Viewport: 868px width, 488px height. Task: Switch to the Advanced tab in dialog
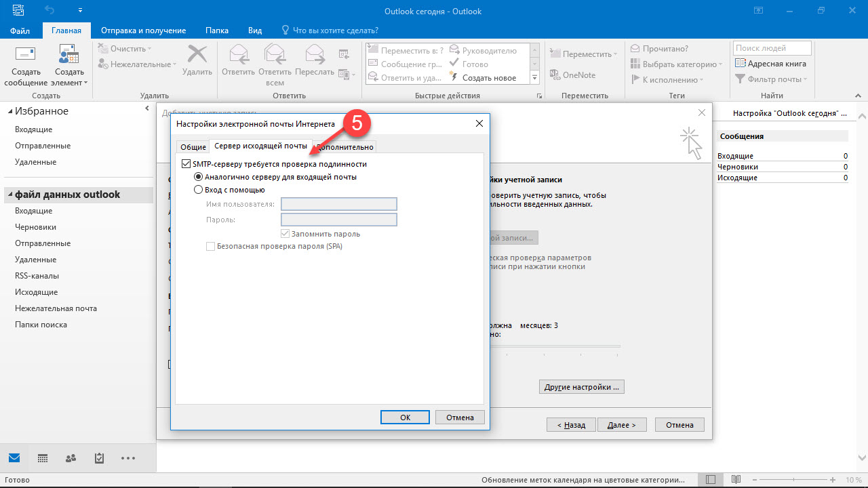(x=344, y=147)
